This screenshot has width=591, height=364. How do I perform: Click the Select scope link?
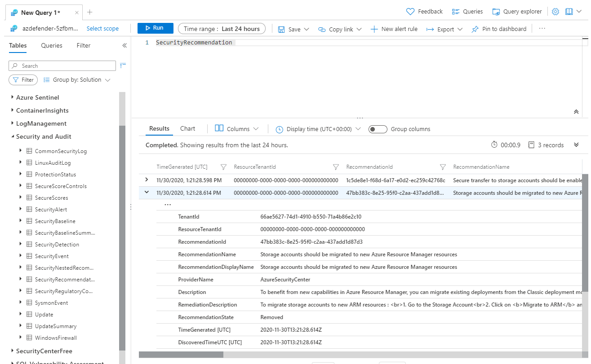click(102, 29)
